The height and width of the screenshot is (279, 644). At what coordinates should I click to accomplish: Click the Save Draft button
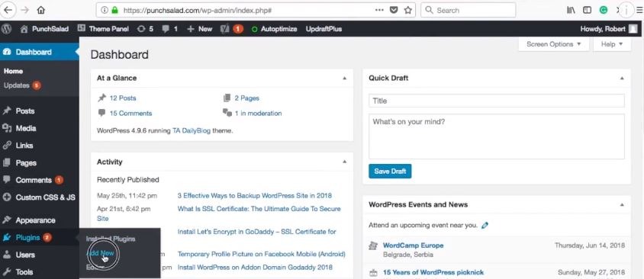click(390, 171)
